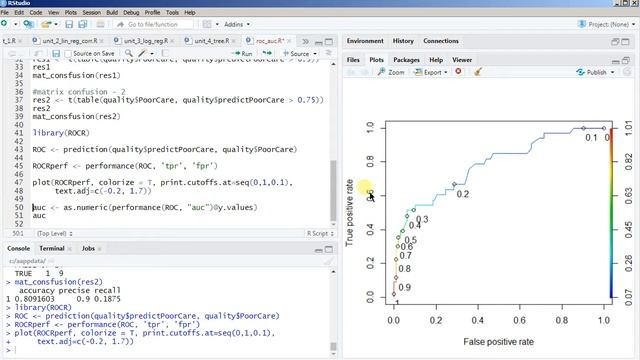This screenshot has height=360, width=640.
Task: Open the Export plot dropdown
Action: click(431, 72)
